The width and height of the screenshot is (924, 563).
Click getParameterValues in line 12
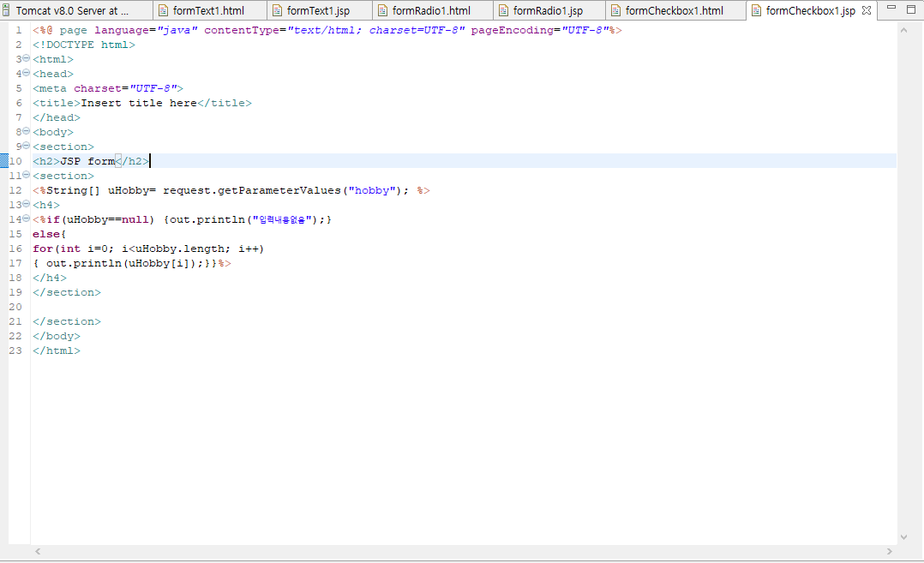279,191
